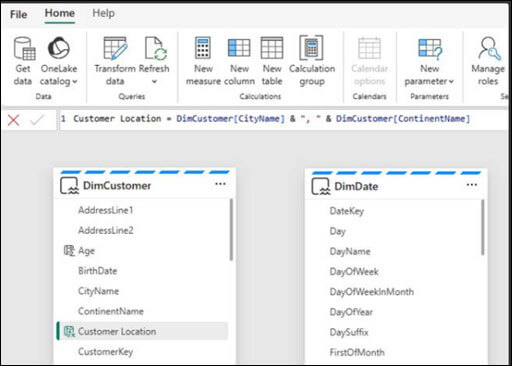The image size is (512, 366).
Task: Open the Help tab
Action: coord(103,14)
